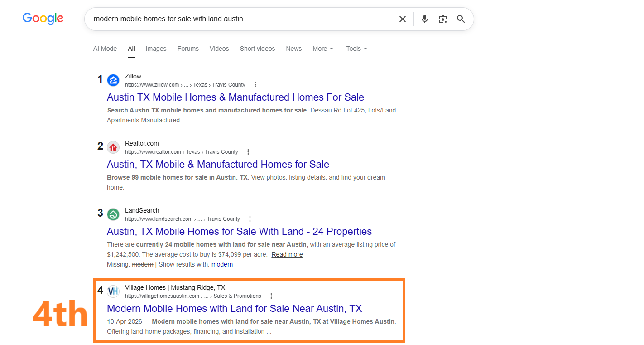Viewport: 644px width, 345px height.
Task: Click the Village Homes VH favicon
Action: pos(113,292)
